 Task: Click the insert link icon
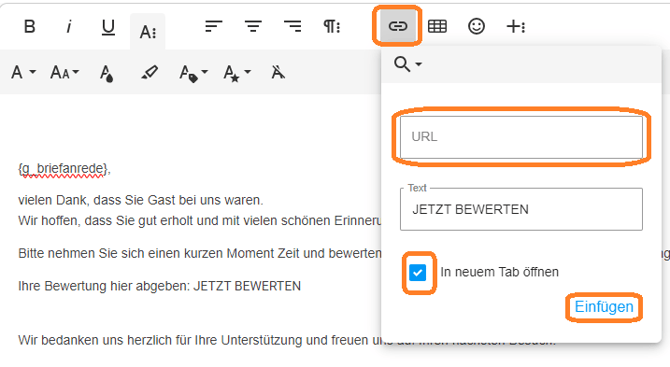(397, 26)
